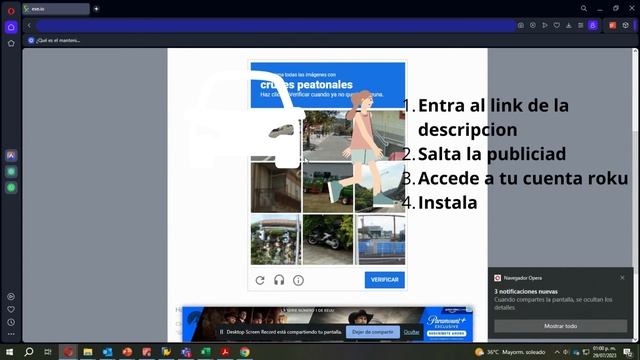Select captcha tile with green truck
This screenshot has height=360, width=640.
[328, 188]
